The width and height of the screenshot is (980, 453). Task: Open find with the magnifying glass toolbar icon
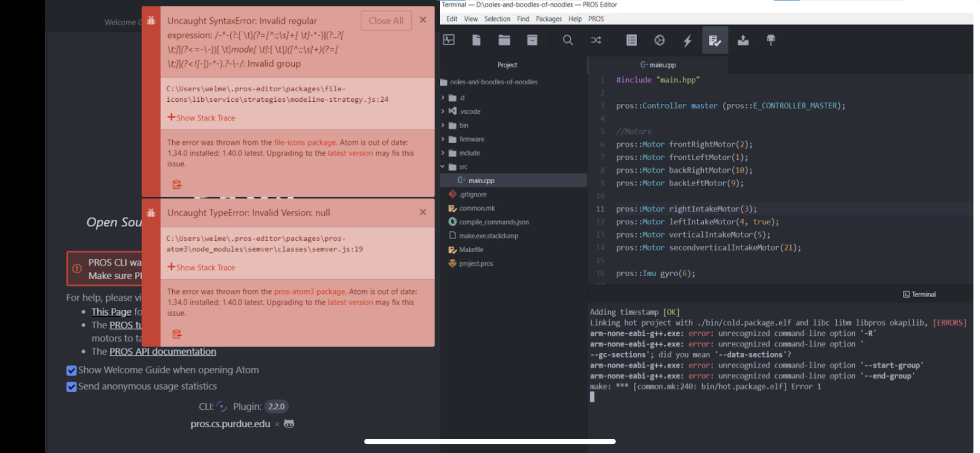pyautogui.click(x=568, y=40)
